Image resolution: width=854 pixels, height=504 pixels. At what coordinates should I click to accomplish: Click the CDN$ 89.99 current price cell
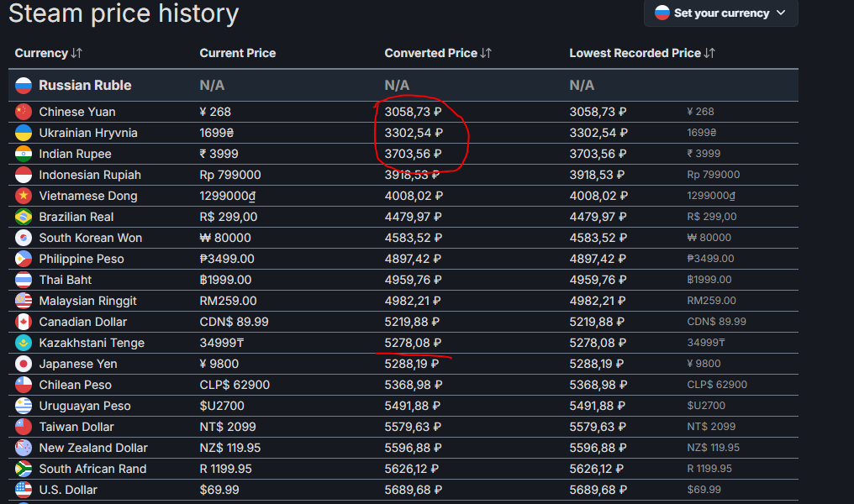pos(235,322)
